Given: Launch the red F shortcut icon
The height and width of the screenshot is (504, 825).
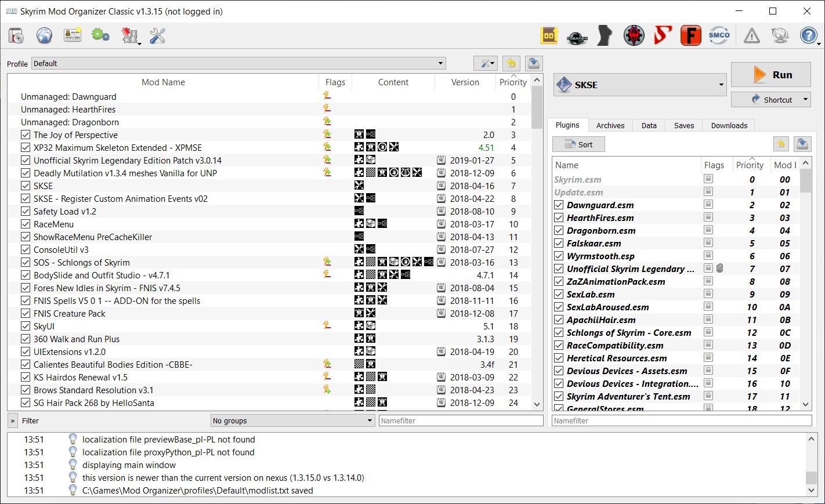Looking at the screenshot, I should coord(691,36).
